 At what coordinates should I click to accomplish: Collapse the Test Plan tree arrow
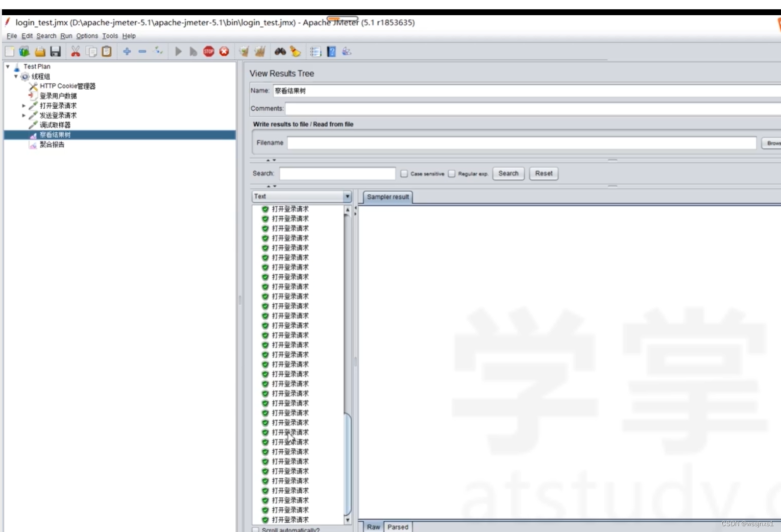click(x=8, y=66)
